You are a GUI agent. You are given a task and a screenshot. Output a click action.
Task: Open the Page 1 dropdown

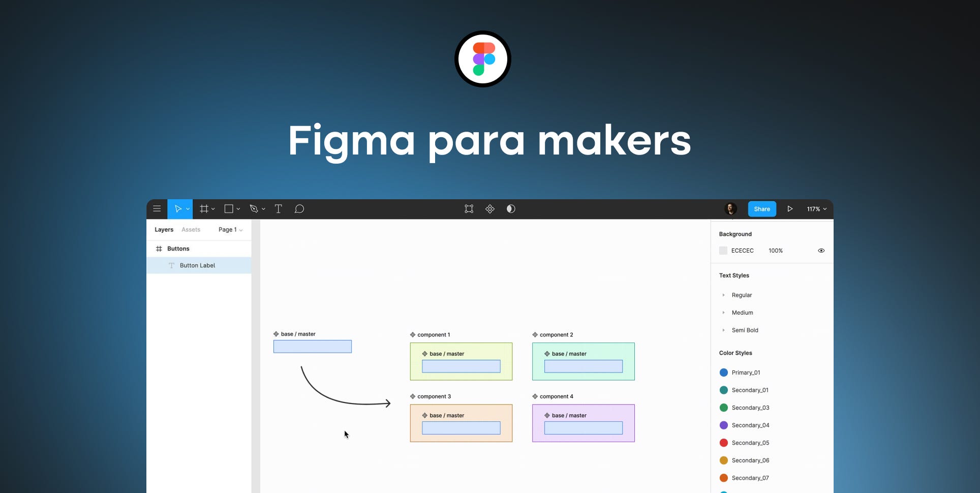230,230
